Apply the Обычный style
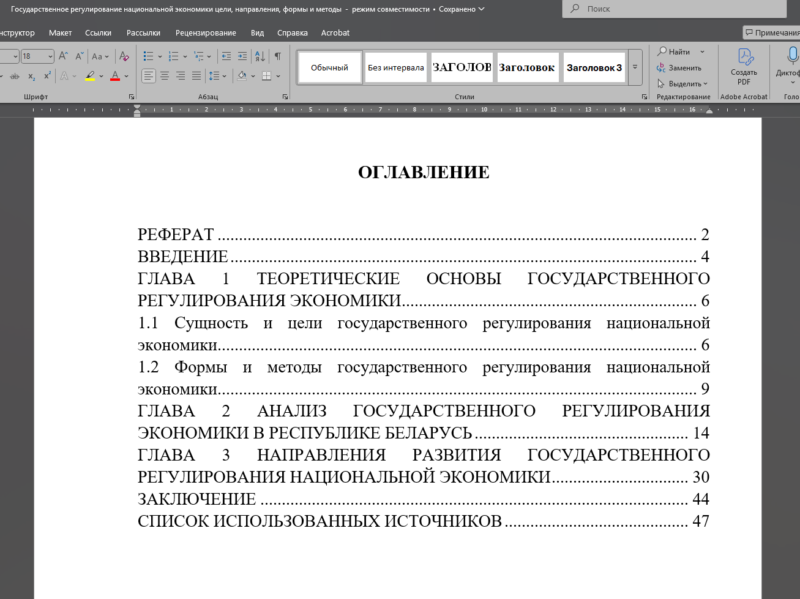Viewport: 800px width, 599px height. coord(329,67)
